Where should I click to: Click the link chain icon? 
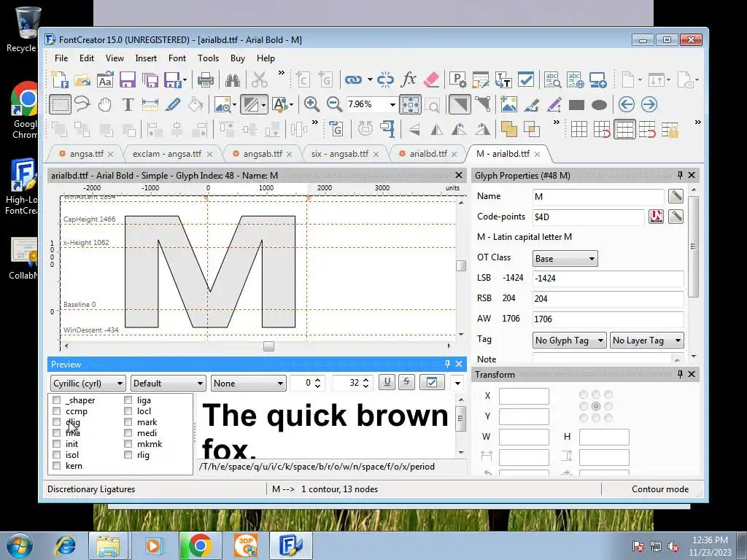[353, 79]
